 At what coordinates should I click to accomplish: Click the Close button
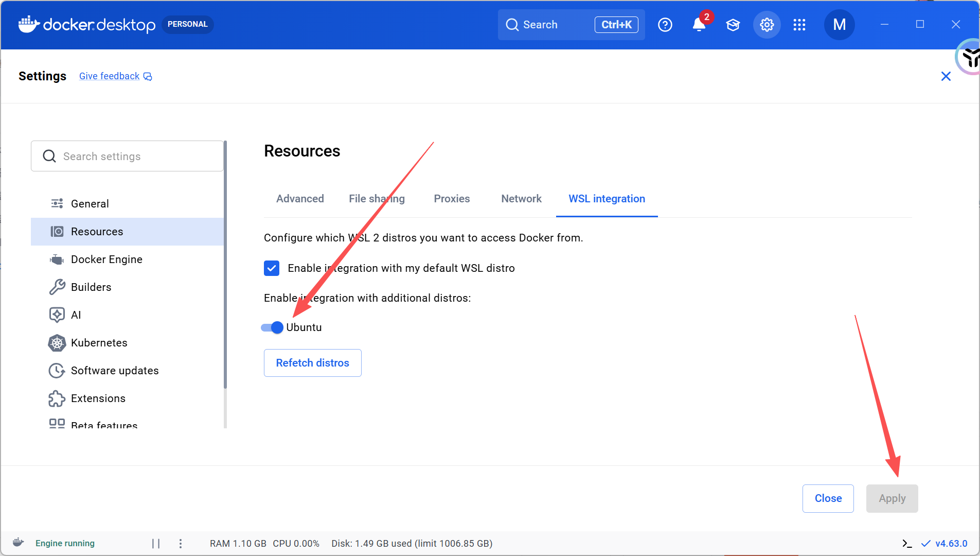828,498
